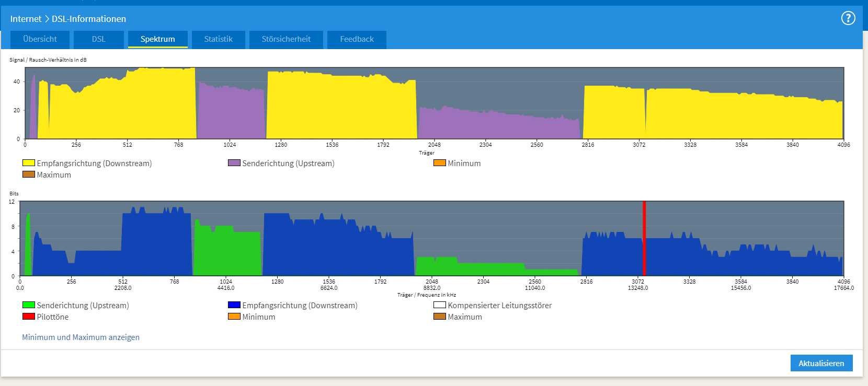Click purple Senderichtung (Upstream) swatch in SNR legend
This screenshot has height=386, width=868.
[234, 163]
